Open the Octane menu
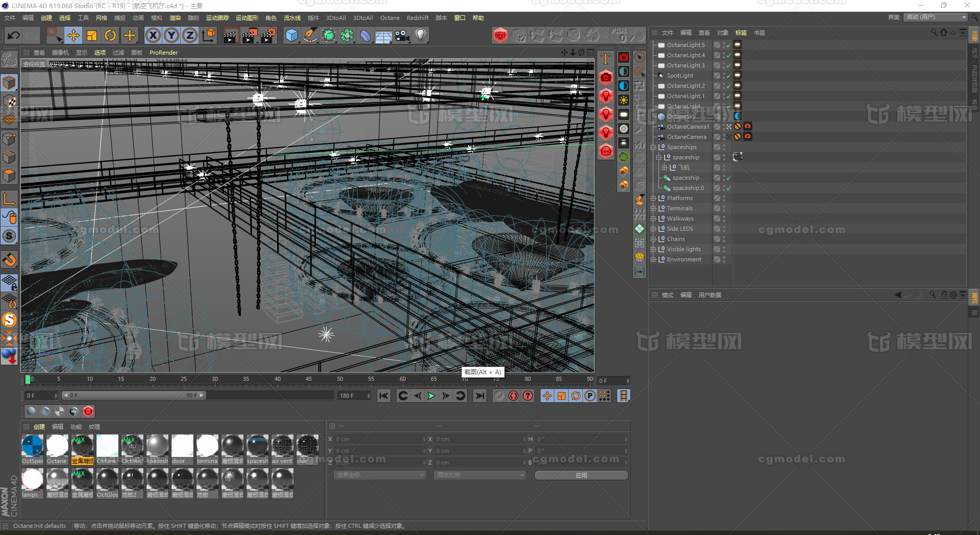Viewport: 980px width, 535px height. tap(389, 18)
